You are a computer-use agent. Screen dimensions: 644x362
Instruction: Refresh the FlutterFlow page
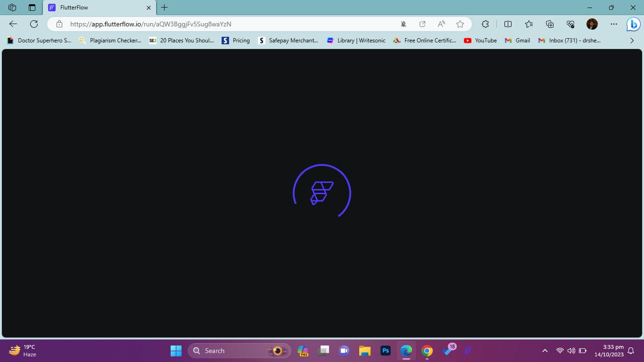34,24
